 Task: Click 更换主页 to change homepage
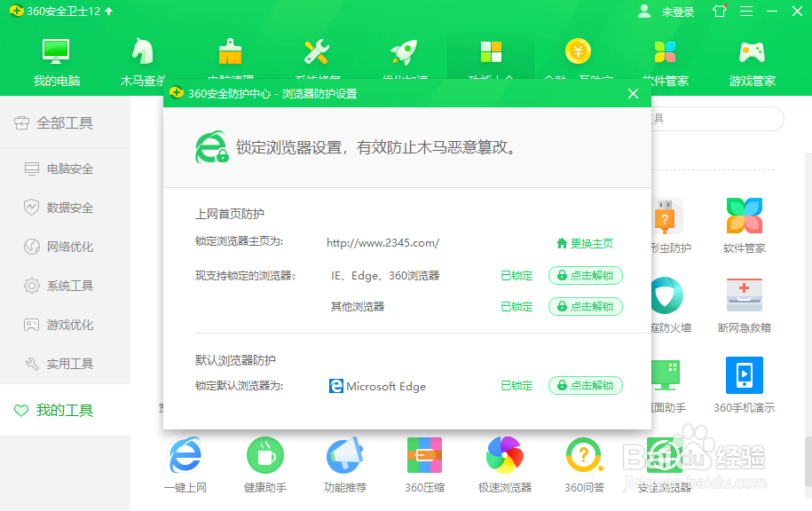pos(587,241)
